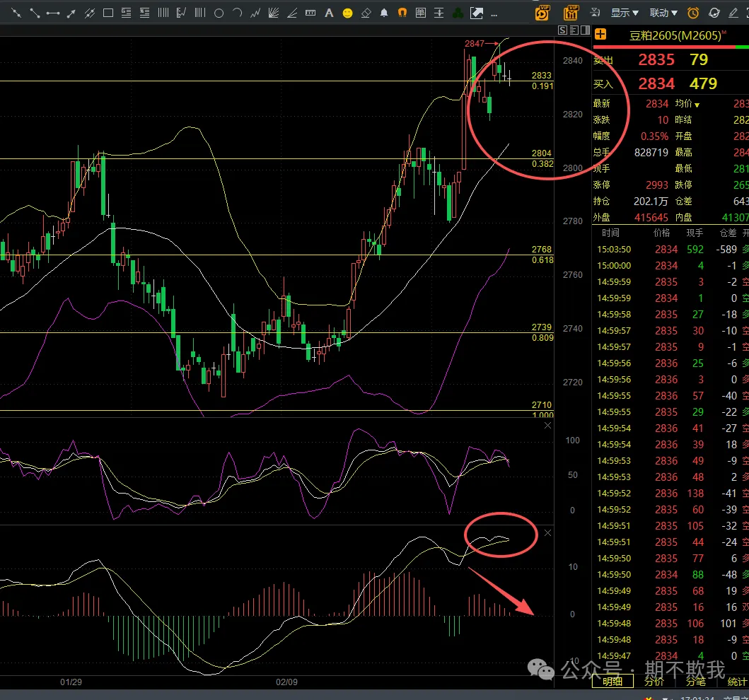Select the angle line tool
The height and width of the screenshot is (700, 749).
click(292, 13)
